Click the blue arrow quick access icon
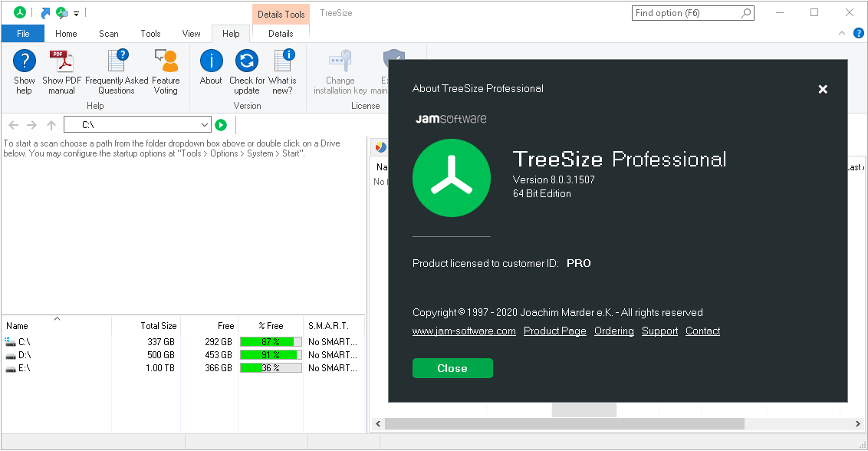Image resolution: width=868 pixels, height=451 pixels. 45,13
